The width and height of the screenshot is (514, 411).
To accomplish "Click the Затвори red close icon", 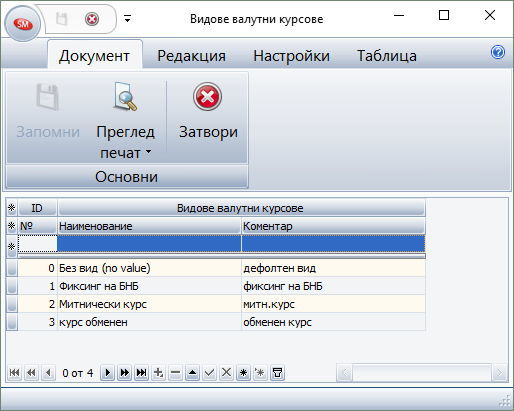I will pyautogui.click(x=207, y=97).
